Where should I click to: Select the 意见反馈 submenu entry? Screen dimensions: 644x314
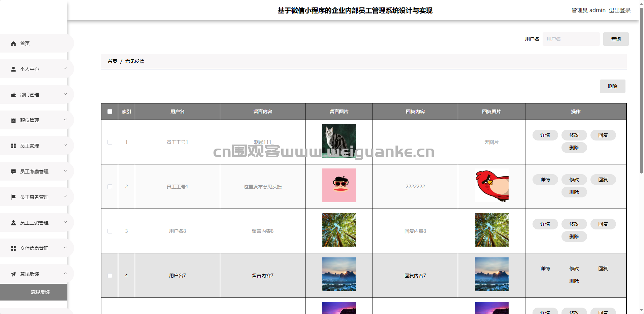(34, 292)
